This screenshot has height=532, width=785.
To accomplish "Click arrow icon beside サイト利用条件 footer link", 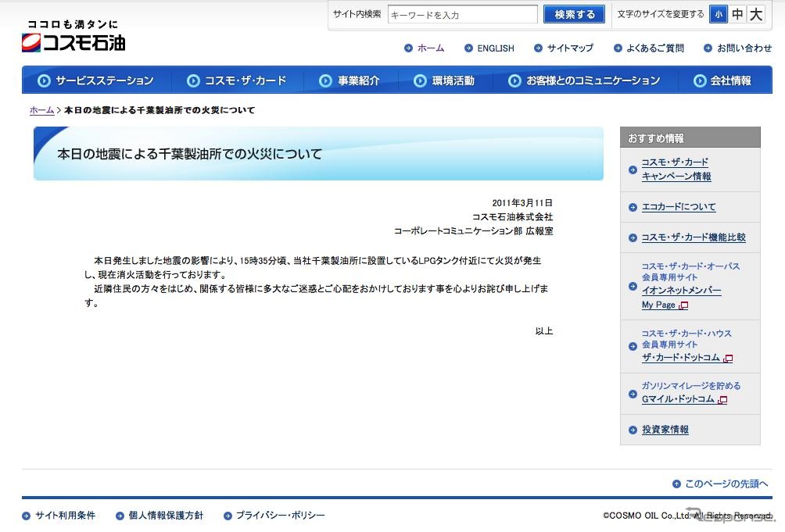I will 27,516.
